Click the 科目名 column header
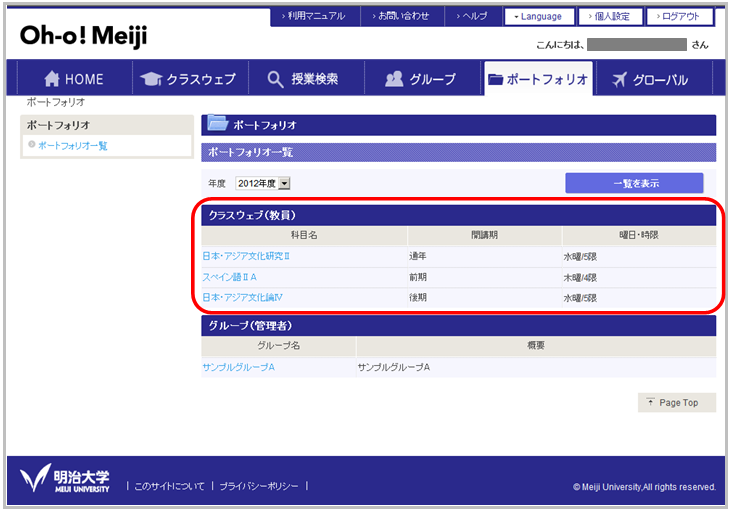The height and width of the screenshot is (511, 731). point(304,235)
